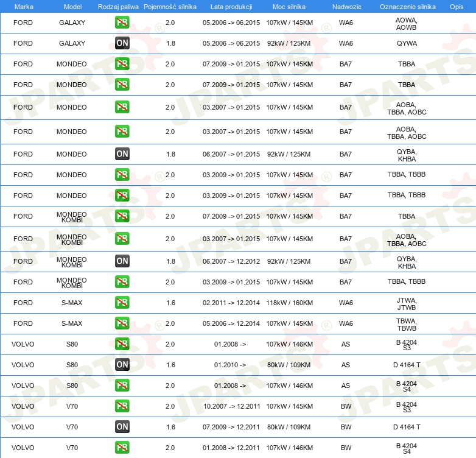Click the petrol icon in the Volvo V70 B 4204 S4 row
This screenshot has height=458, width=476.
tap(122, 448)
